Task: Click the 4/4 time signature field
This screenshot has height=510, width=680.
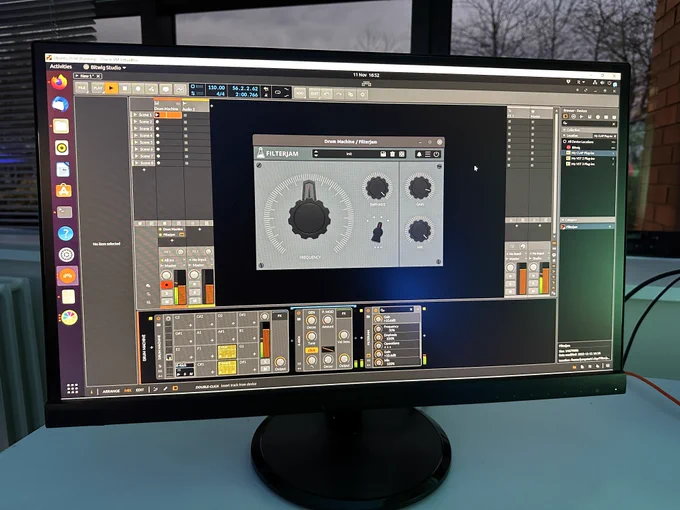Action: click(x=220, y=94)
